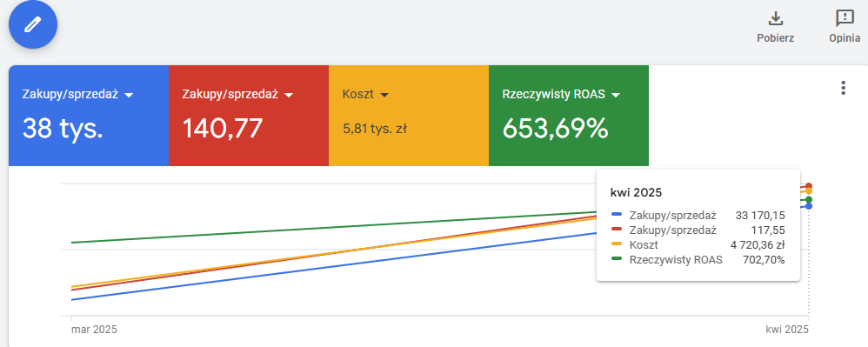Click the green data point at chart end
The height and width of the screenshot is (347, 868).
[x=809, y=199]
